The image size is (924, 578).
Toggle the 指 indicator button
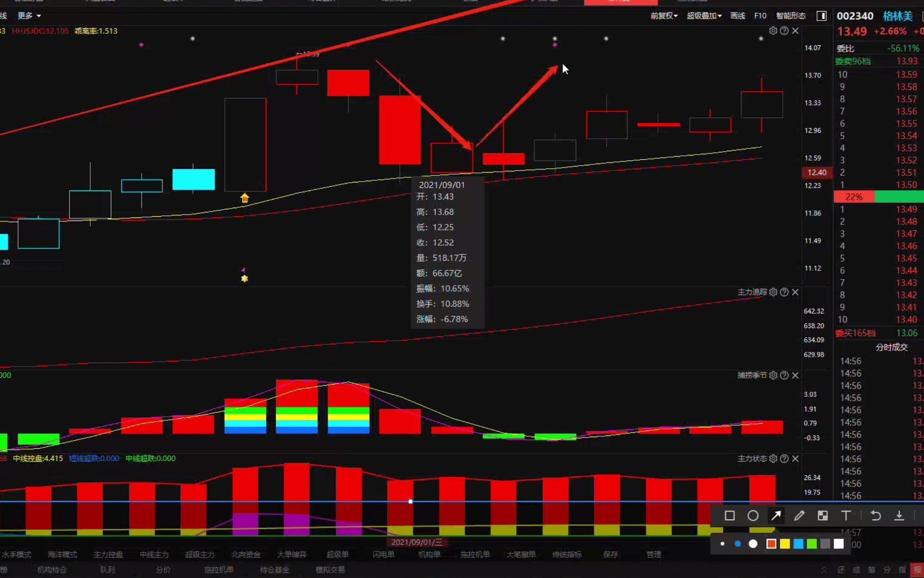tap(902, 570)
